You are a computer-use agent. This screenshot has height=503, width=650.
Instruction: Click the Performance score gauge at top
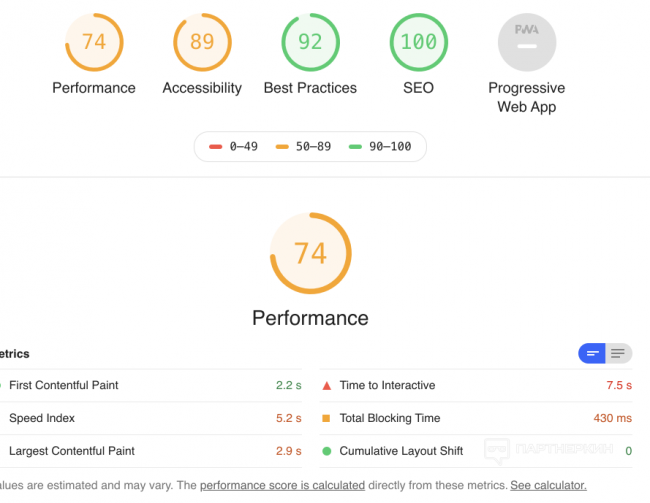coord(94,42)
